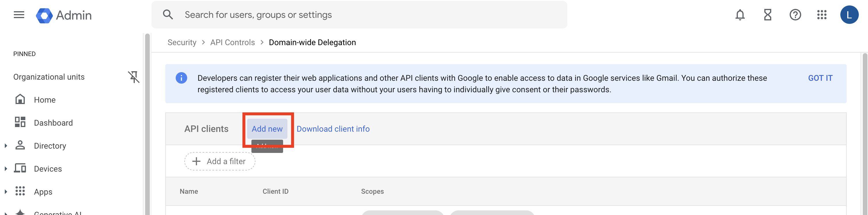Unpin Organizational units with pin icon

pos(134,77)
